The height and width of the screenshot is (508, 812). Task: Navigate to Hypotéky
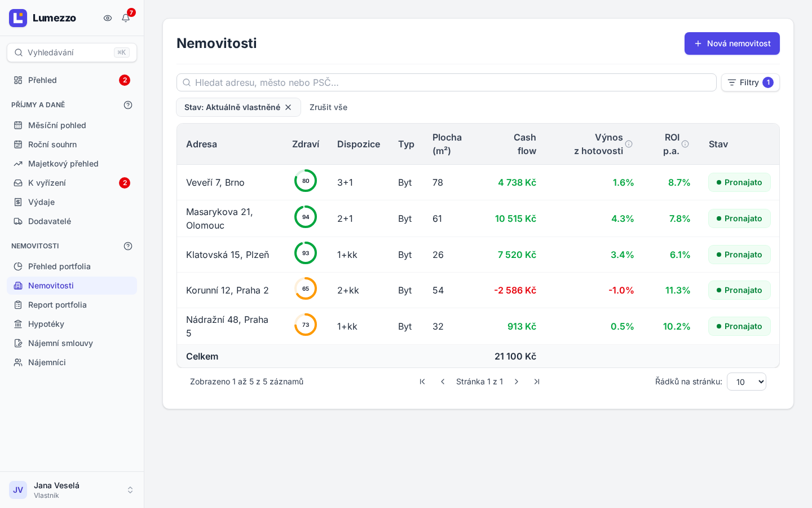(72, 324)
